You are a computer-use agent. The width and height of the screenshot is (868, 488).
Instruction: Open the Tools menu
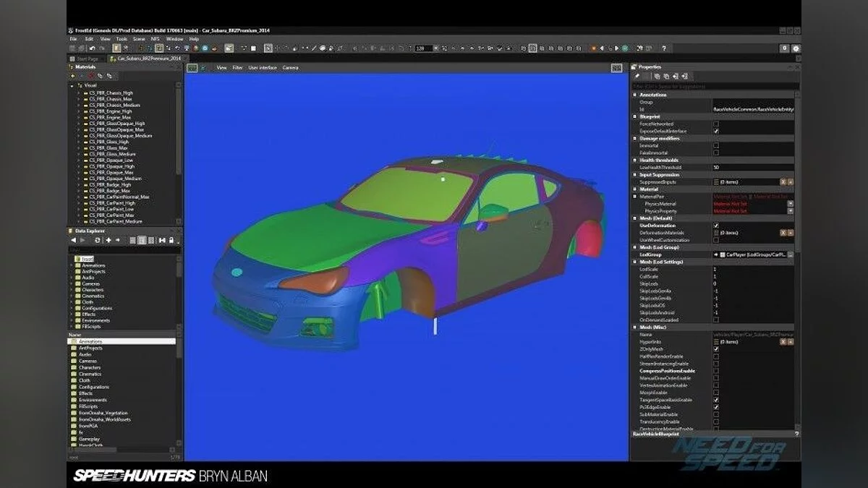tap(122, 38)
